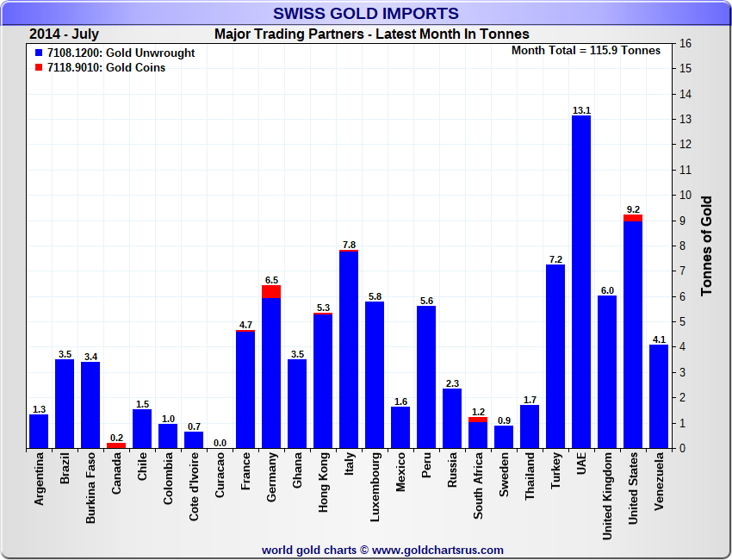
Task: Click the blue Gold Unwrought legend swatch
Action: click(39, 53)
